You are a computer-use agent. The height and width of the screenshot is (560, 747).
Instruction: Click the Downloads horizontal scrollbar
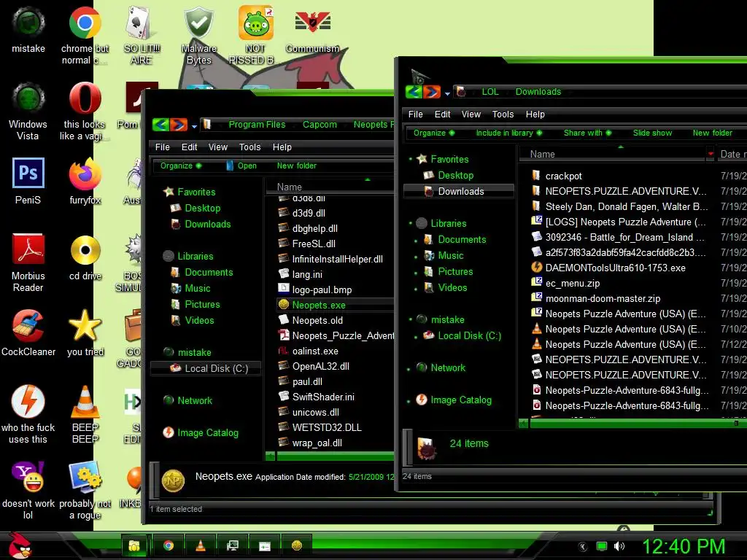point(634,423)
